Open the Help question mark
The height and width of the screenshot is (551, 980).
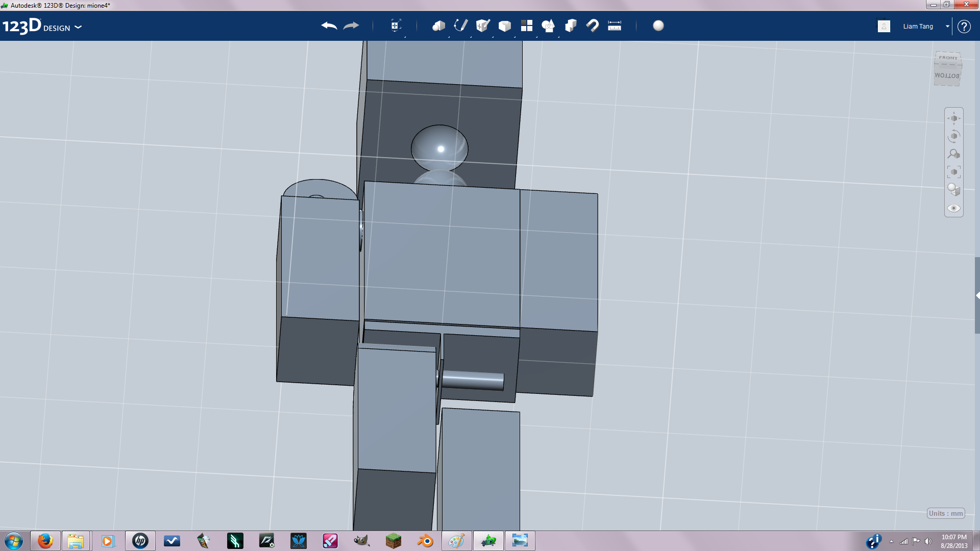pyautogui.click(x=964, y=27)
